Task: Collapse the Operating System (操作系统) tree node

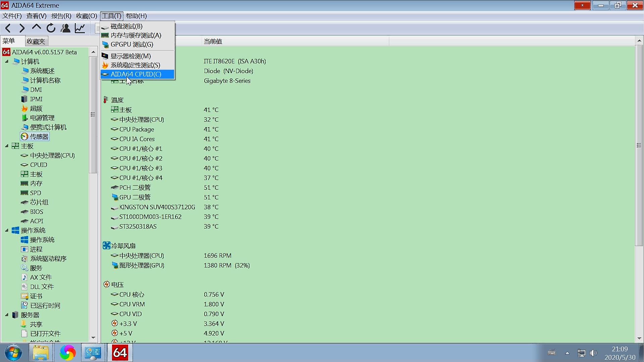Action: click(x=7, y=230)
